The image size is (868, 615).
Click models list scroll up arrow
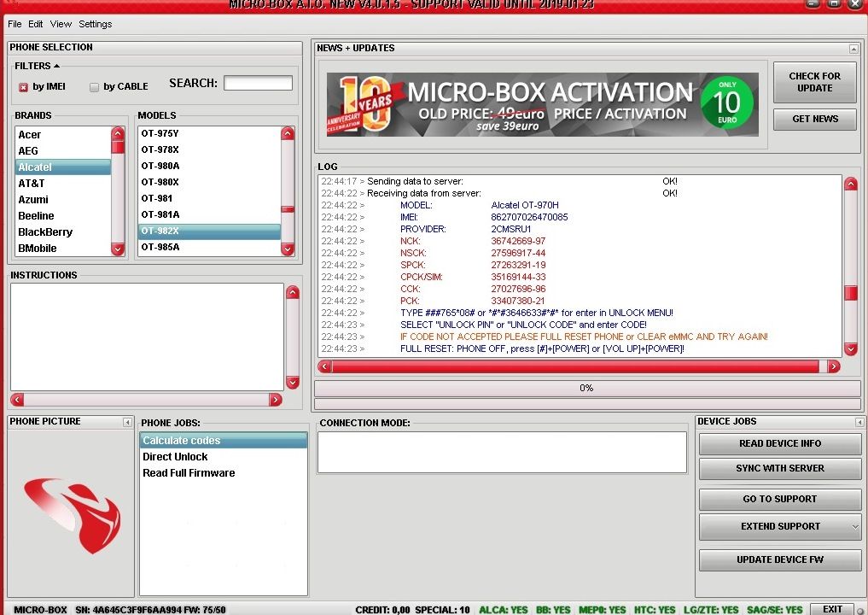pyautogui.click(x=288, y=133)
